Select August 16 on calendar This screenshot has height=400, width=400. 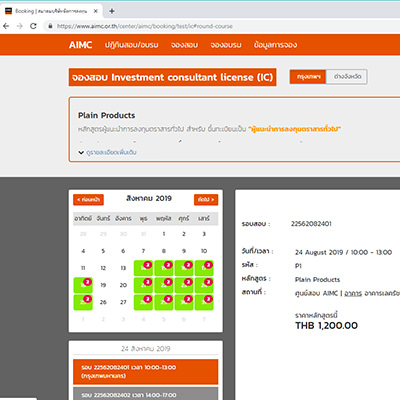[x=184, y=268]
